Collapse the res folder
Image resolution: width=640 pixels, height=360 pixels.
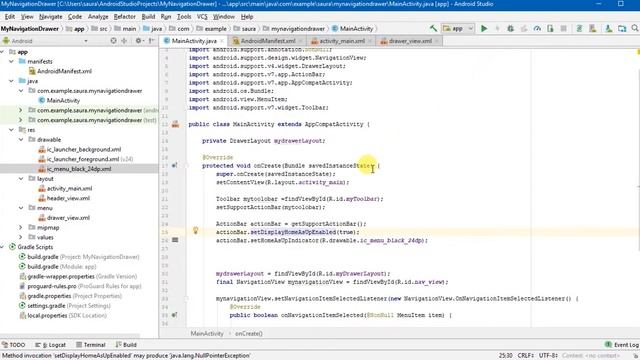click(11, 130)
